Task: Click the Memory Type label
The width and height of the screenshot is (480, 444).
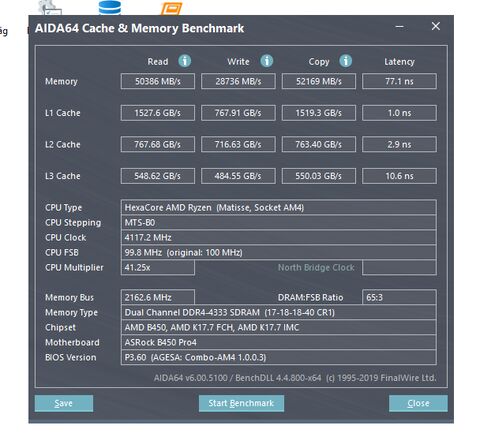Action: pos(71,313)
